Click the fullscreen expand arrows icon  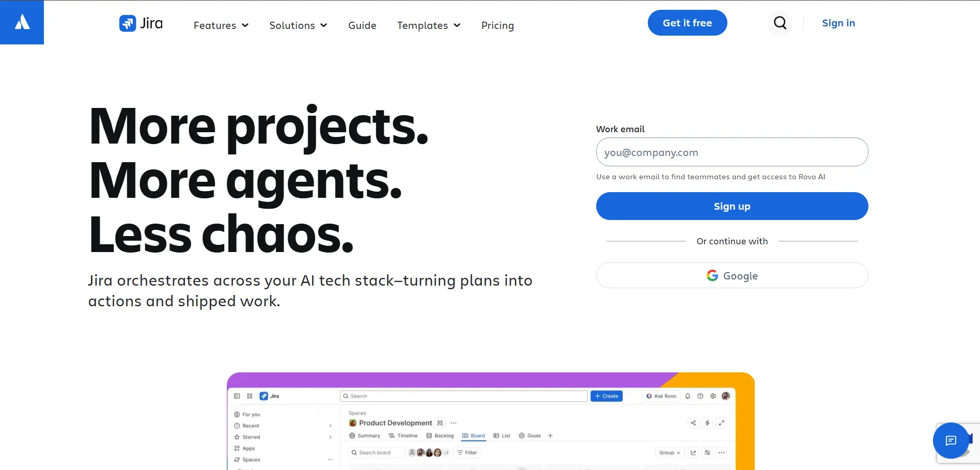coord(722,423)
